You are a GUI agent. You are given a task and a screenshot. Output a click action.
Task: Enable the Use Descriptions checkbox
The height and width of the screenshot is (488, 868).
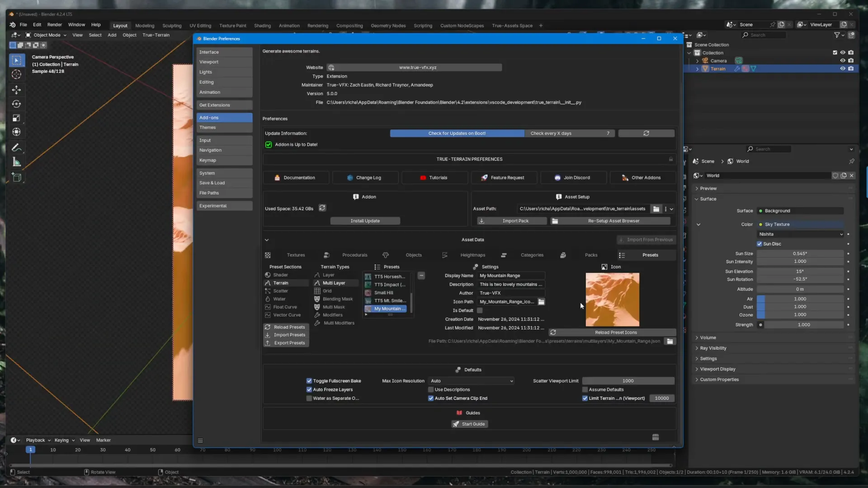click(431, 389)
